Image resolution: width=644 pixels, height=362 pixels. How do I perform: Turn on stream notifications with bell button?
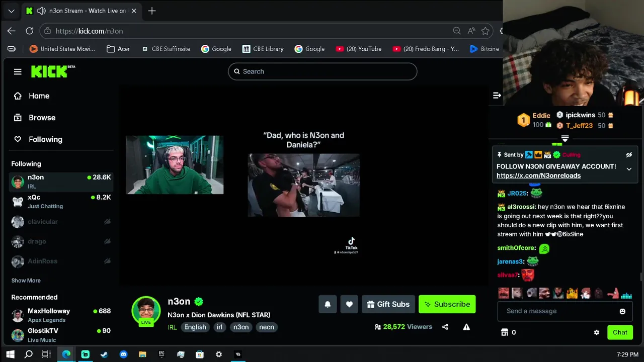pyautogui.click(x=328, y=304)
